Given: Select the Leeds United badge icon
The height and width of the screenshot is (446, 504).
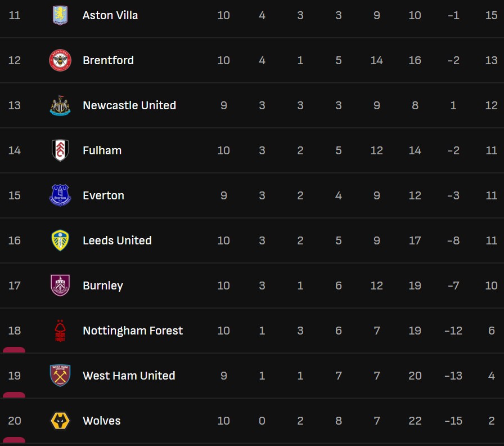Looking at the screenshot, I should point(60,240).
